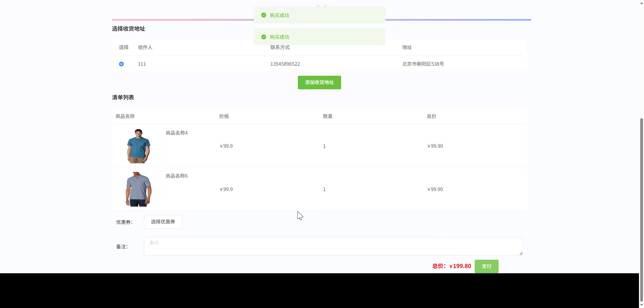The image size is (644, 308).
Task: Click the 收件人 column header
Action: [145, 47]
